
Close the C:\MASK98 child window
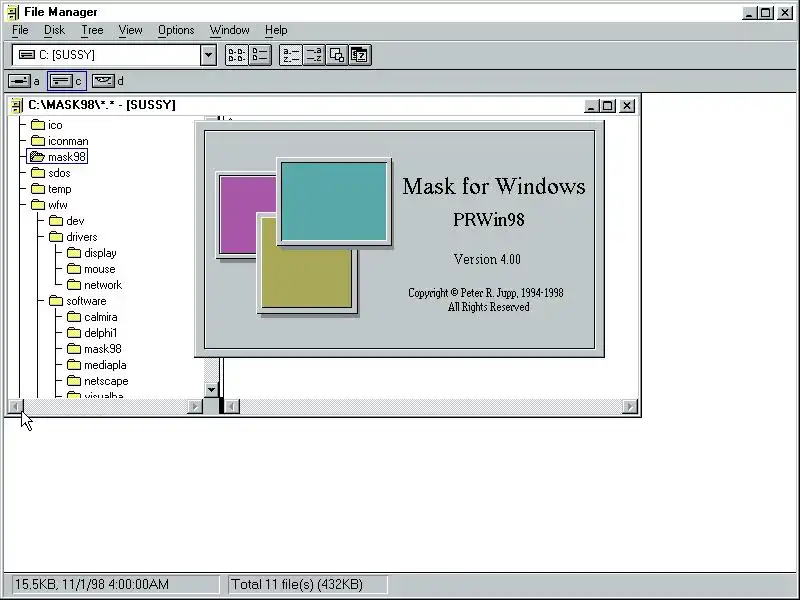(x=627, y=106)
